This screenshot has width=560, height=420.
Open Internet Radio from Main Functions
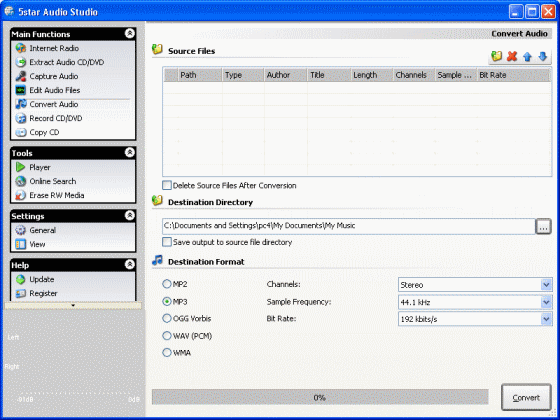coord(54,48)
